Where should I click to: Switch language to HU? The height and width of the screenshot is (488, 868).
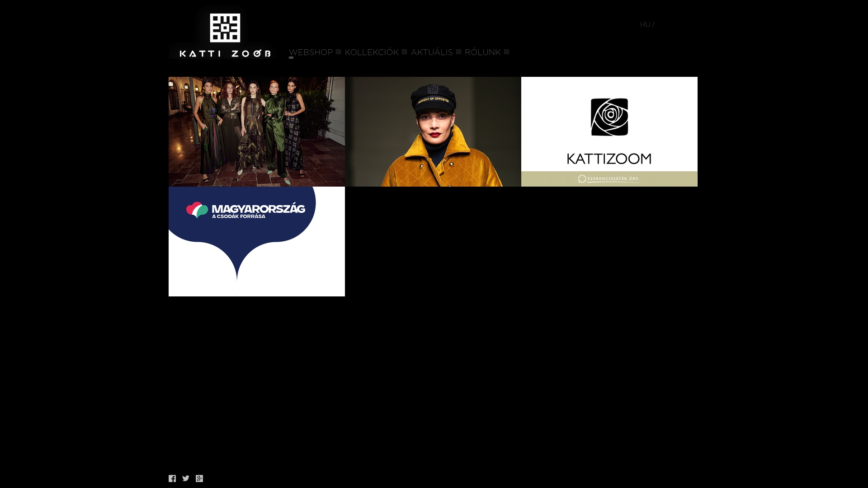point(645,25)
